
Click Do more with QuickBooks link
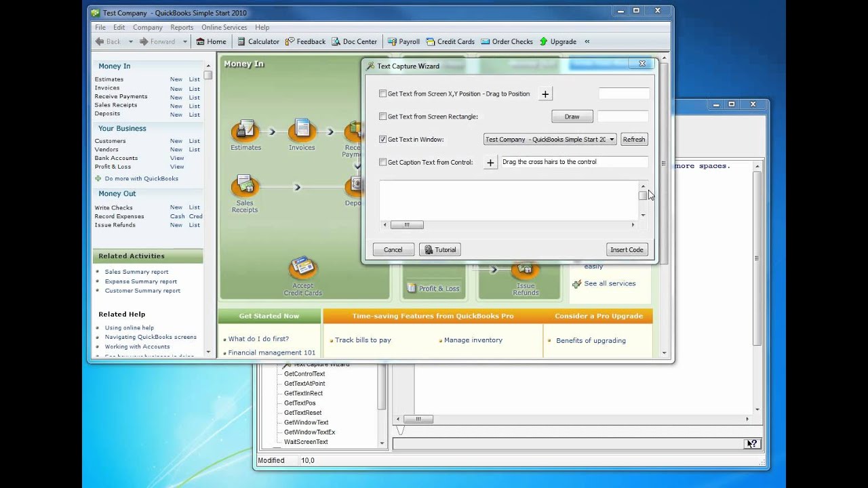pyautogui.click(x=142, y=179)
